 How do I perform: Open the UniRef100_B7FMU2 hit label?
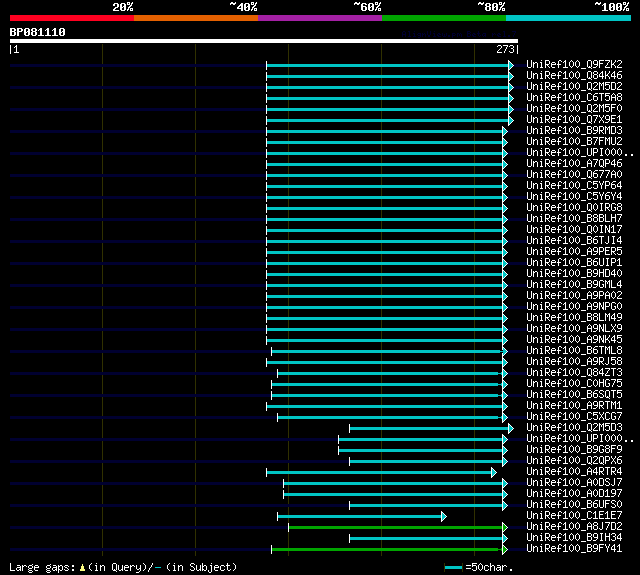pyautogui.click(x=574, y=142)
